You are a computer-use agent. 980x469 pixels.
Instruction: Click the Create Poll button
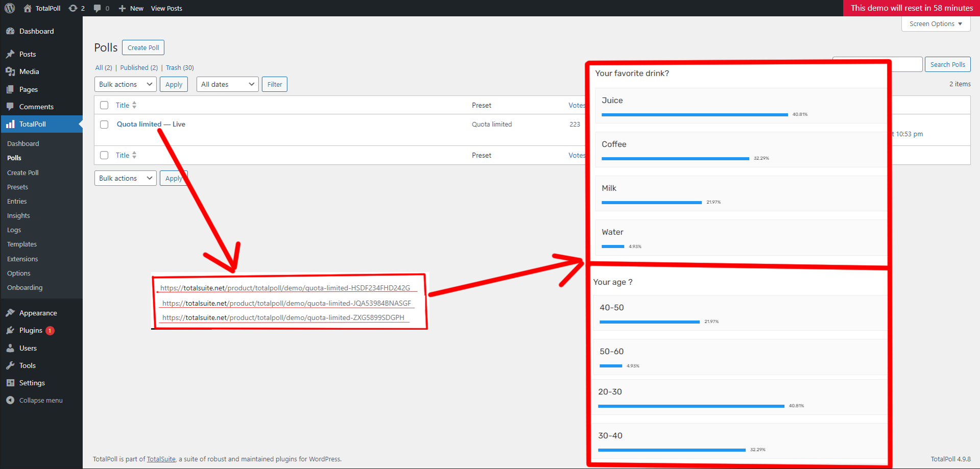point(143,47)
